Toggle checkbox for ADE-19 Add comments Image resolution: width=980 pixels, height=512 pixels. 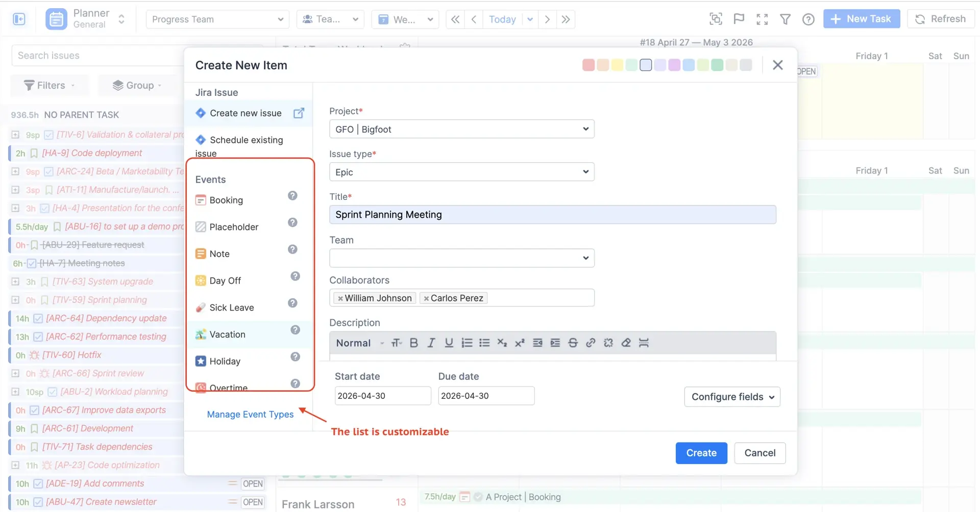coord(38,483)
